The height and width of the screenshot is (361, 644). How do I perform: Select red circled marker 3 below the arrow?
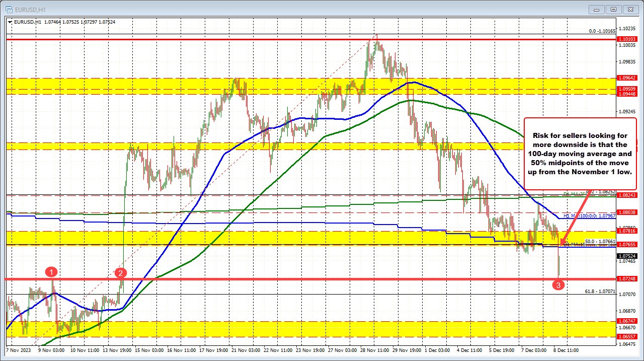(x=557, y=285)
